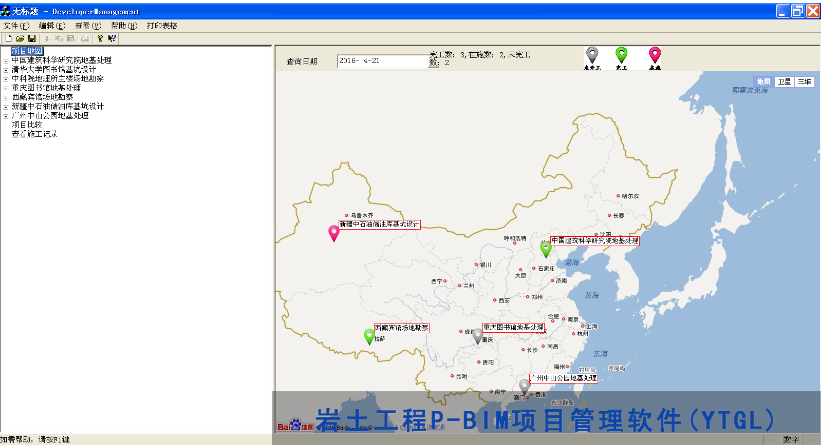Expand the 中国建筑科学研究院地基处理 tree node
The image size is (822, 448).
(6, 61)
